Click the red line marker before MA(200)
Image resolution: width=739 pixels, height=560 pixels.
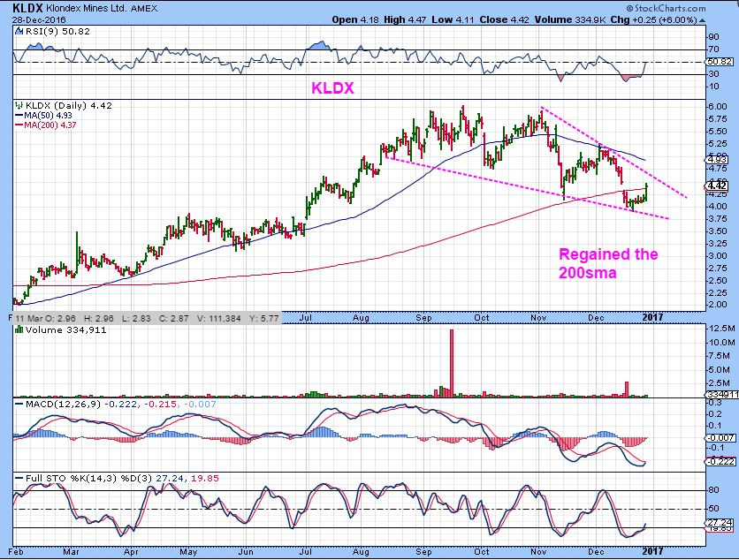19,125
